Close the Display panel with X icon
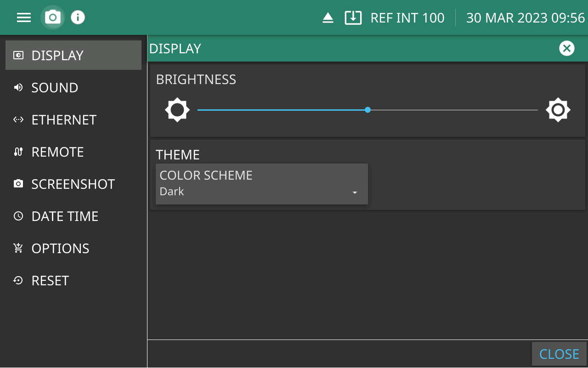Screen dimensions: 588x368 566,48
